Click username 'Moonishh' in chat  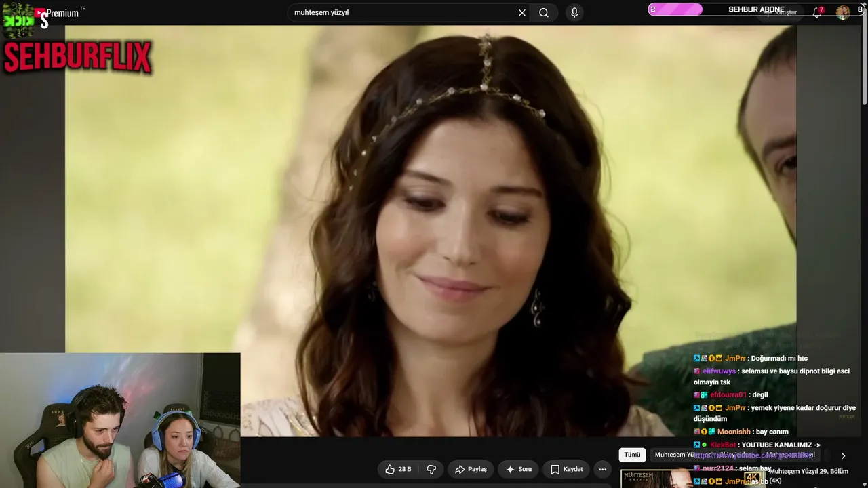(734, 432)
